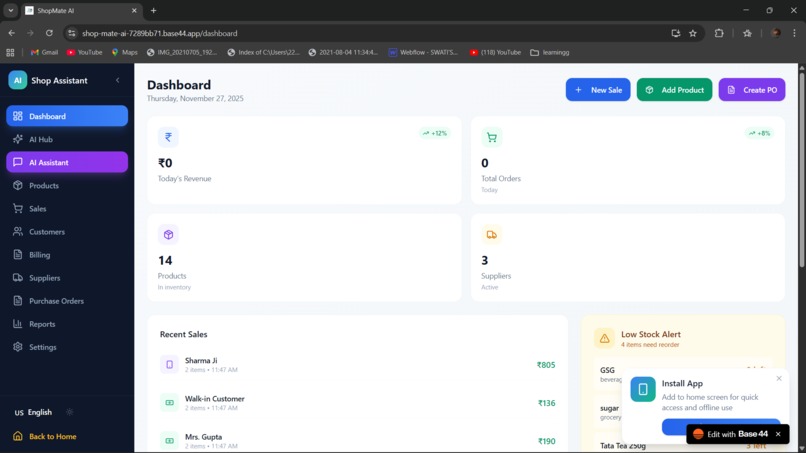This screenshot has width=806, height=453.
Task: Open the Reports section
Action: [x=67, y=324]
